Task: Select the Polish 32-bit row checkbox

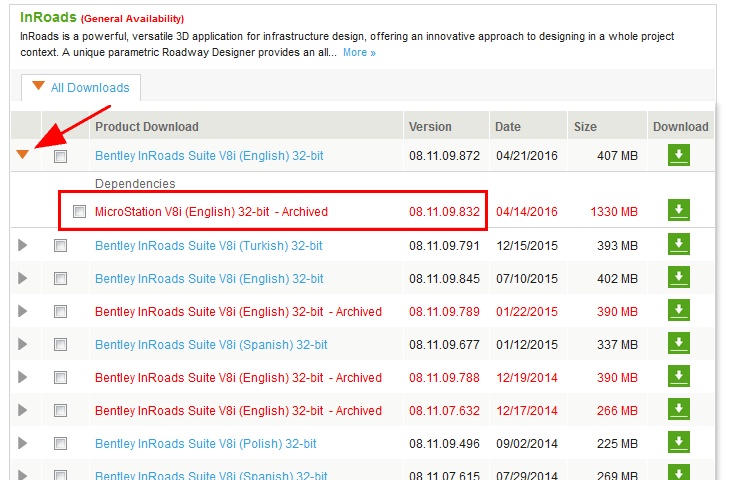Action: pyautogui.click(x=61, y=444)
